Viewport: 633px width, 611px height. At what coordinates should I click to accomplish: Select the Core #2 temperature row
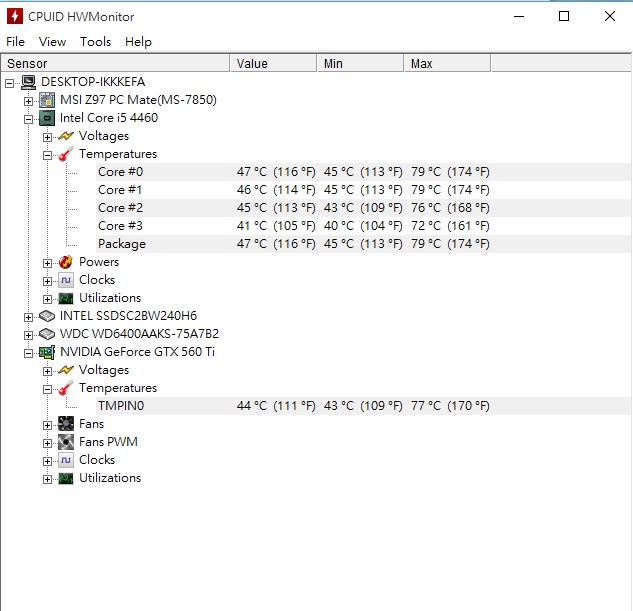pyautogui.click(x=364, y=208)
